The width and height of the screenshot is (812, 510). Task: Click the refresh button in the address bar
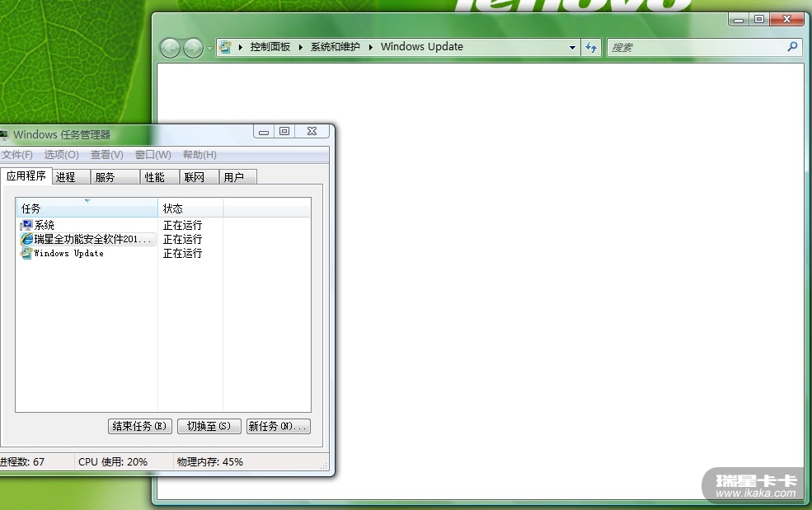point(591,48)
